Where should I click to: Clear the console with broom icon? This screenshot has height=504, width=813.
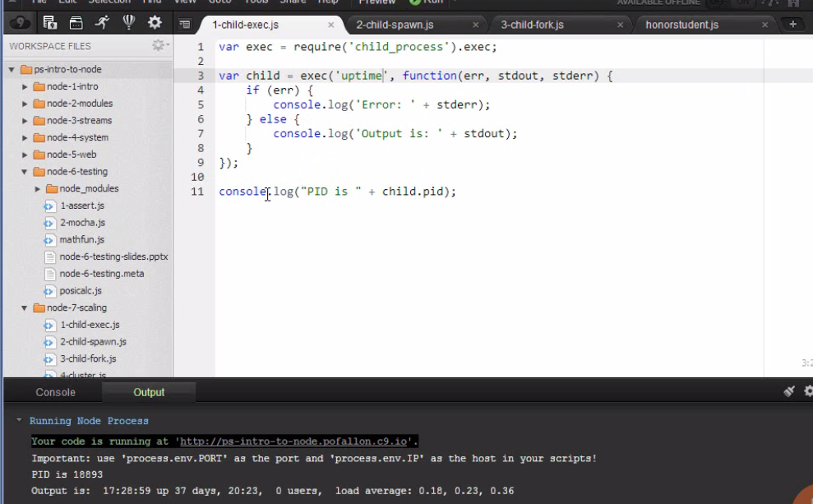click(x=789, y=391)
